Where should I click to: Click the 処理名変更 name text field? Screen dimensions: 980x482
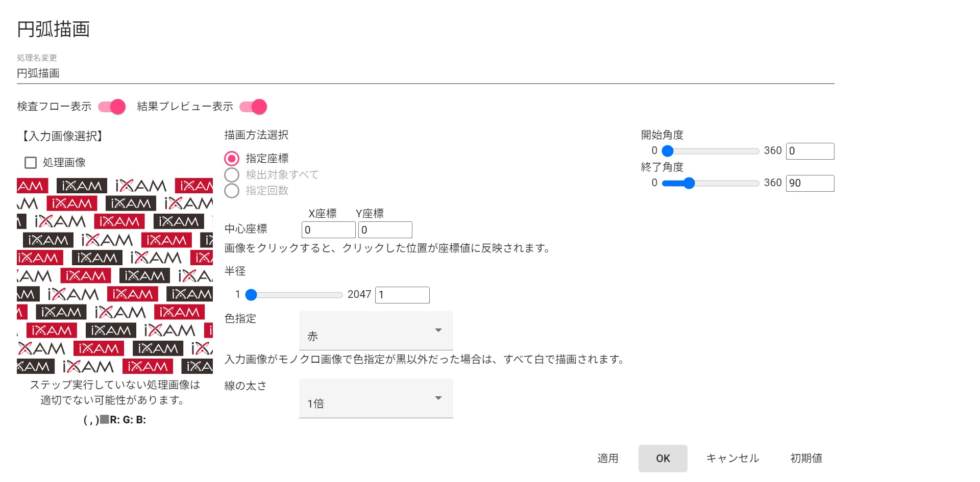pyautogui.click(x=425, y=73)
